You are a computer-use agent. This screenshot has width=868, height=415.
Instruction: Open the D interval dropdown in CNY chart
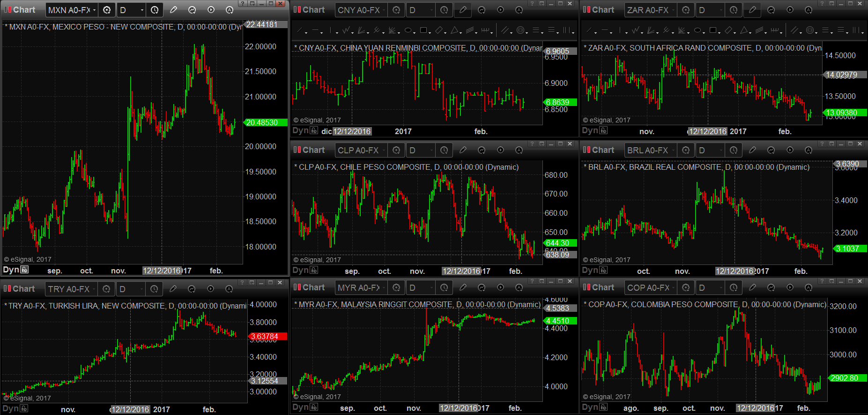click(x=431, y=10)
